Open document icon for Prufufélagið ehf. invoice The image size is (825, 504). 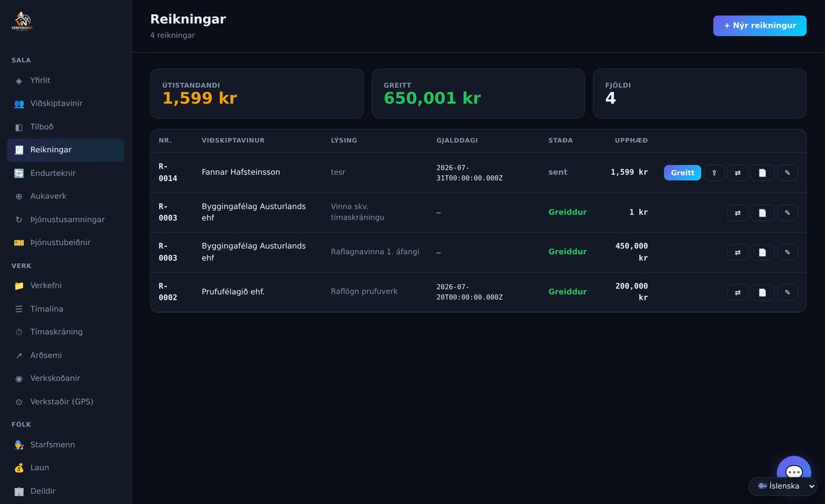pyautogui.click(x=762, y=293)
